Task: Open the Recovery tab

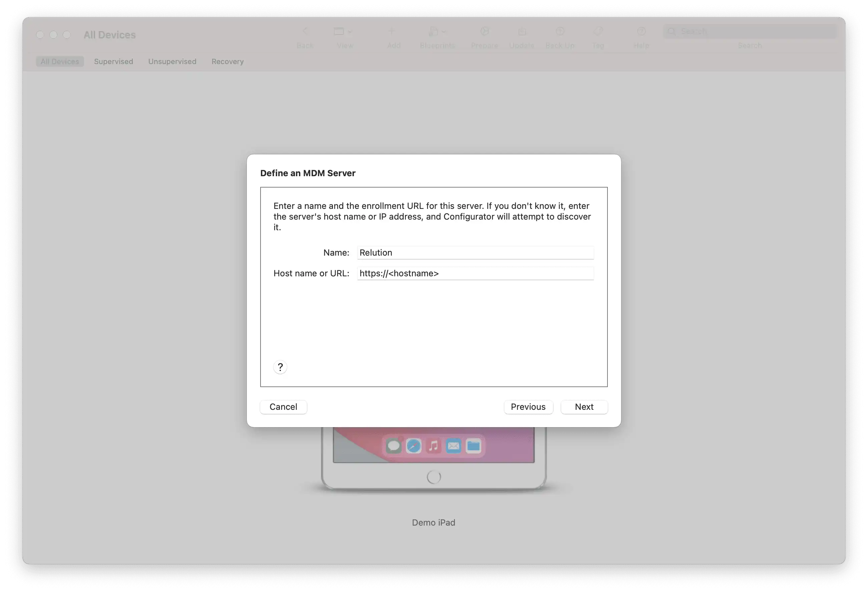Action: (228, 61)
